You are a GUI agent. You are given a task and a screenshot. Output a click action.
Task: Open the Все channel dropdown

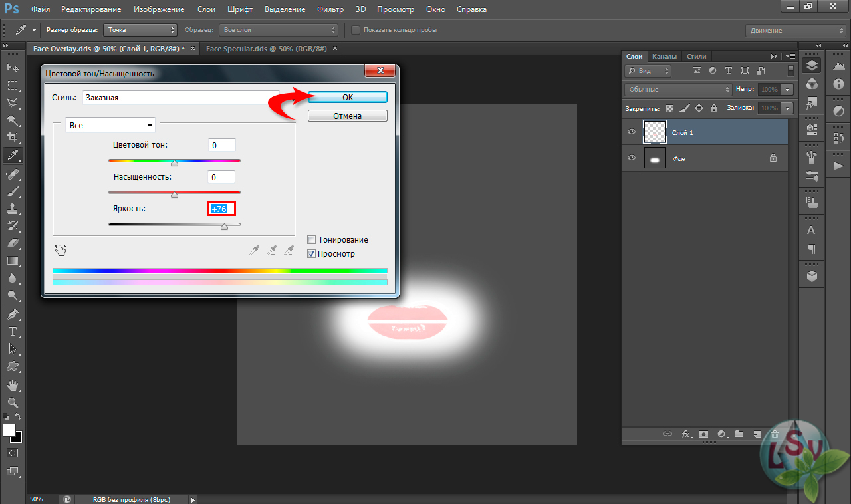(110, 125)
